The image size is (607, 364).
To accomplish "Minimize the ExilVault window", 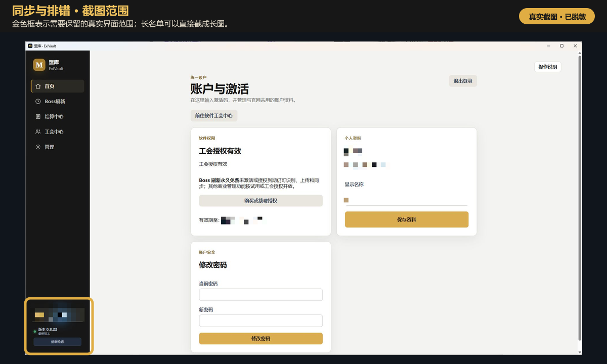I will click(x=548, y=45).
